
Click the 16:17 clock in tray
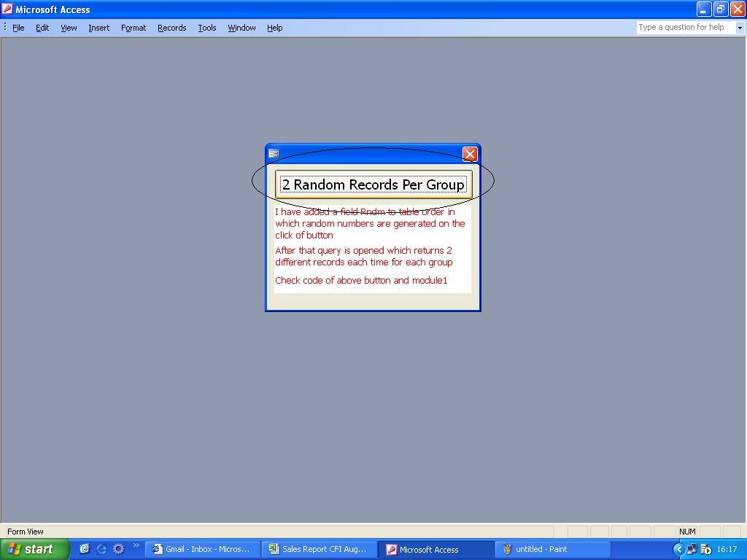point(727,550)
